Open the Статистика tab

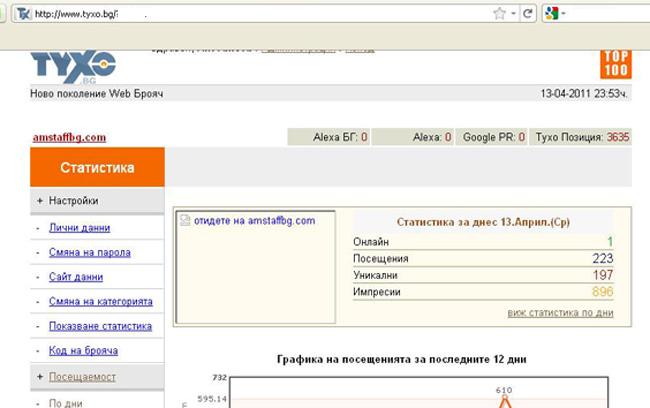97,167
